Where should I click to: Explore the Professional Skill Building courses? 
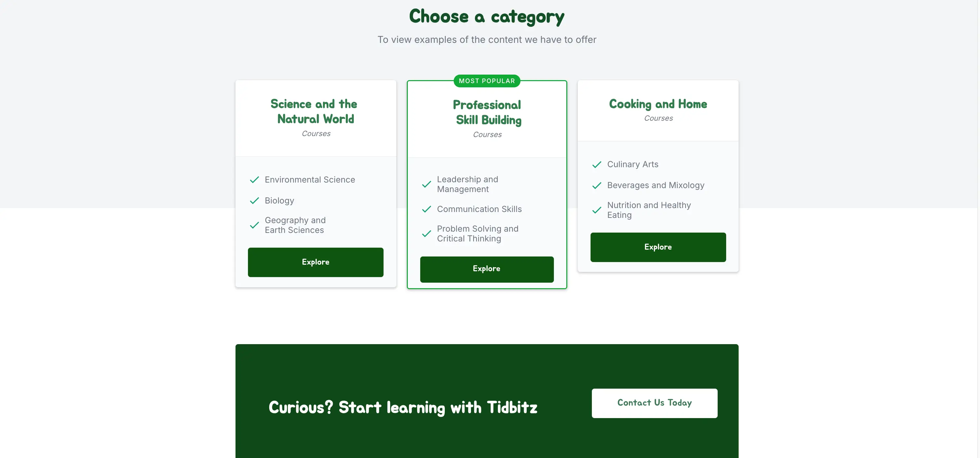pos(487,269)
